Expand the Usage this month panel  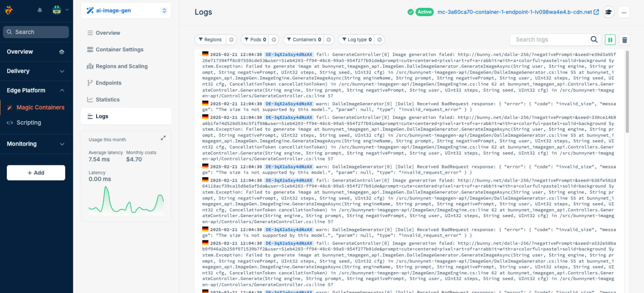pos(163,138)
